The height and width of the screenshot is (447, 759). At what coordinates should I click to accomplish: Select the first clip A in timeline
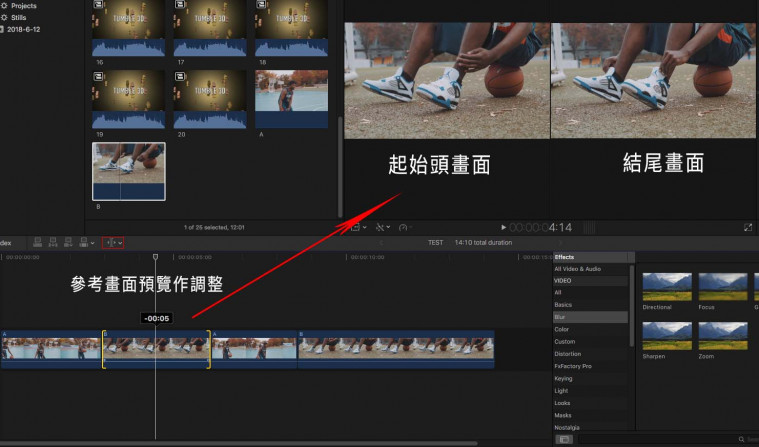point(51,350)
